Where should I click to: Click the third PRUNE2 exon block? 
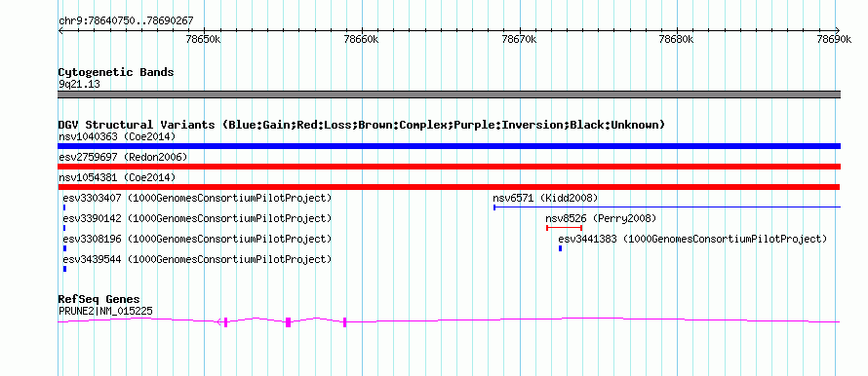(344, 321)
